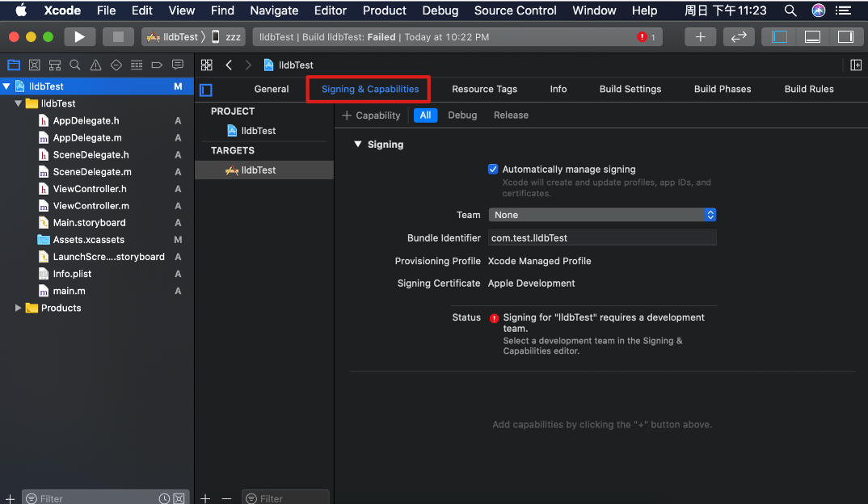Show only source-controlled files filter
This screenshot has height=504, width=868.
179,498
